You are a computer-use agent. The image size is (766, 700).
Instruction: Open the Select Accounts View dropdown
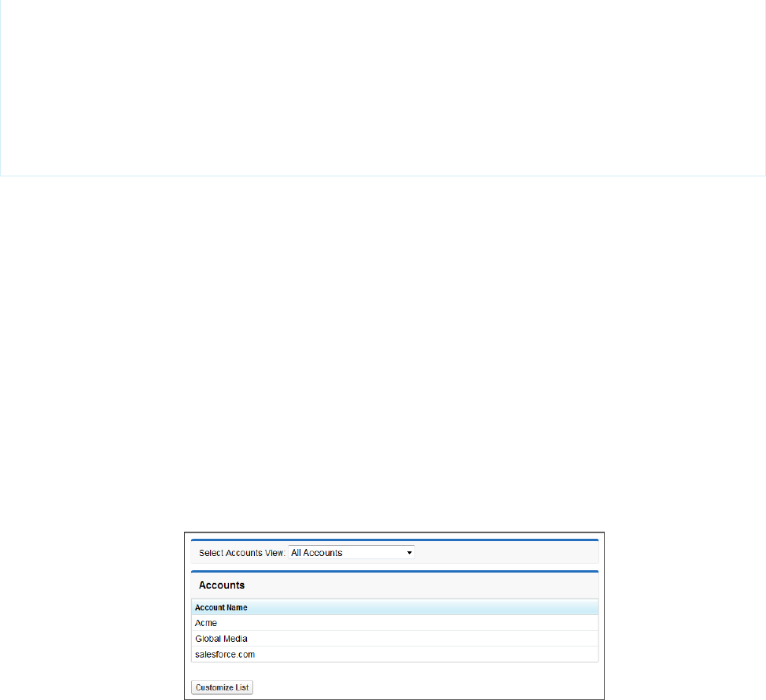(352, 552)
